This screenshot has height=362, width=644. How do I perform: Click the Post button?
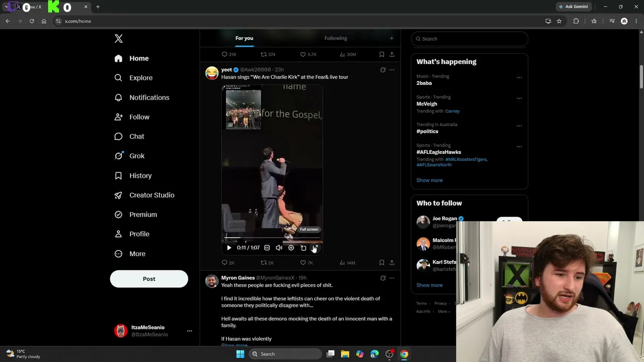pos(149,279)
